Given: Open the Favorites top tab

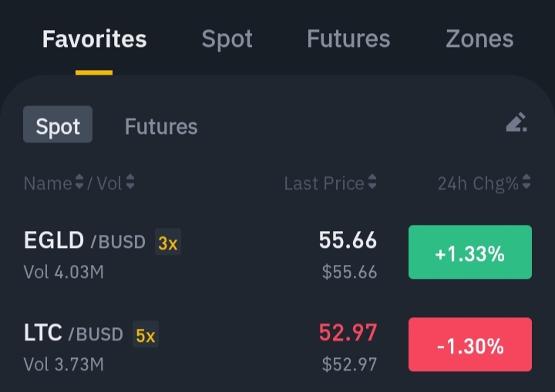Looking at the screenshot, I should coord(94,39).
